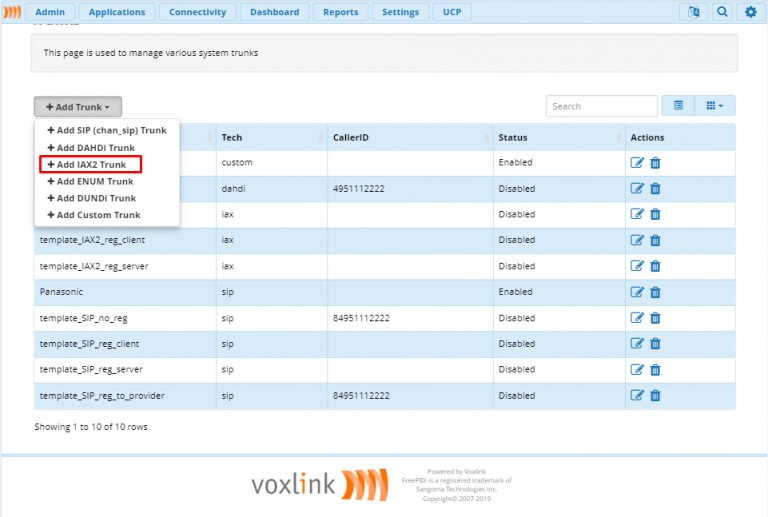Screen dimensions: 768x517
Task: Open the settings gear icon in top bar
Action: pos(750,12)
